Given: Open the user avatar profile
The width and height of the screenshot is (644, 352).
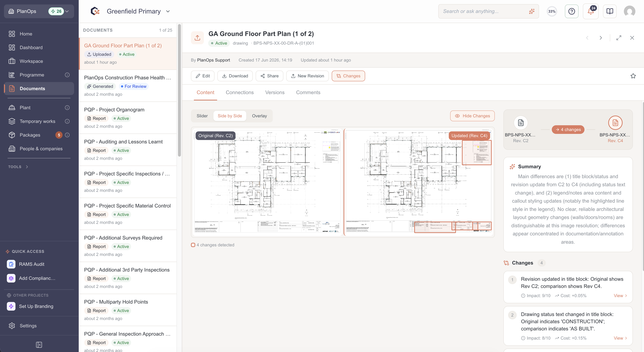Looking at the screenshot, I should coord(629,11).
